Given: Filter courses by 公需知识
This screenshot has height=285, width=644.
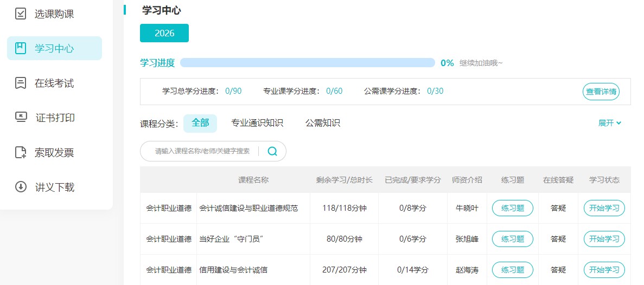Looking at the screenshot, I should [322, 123].
